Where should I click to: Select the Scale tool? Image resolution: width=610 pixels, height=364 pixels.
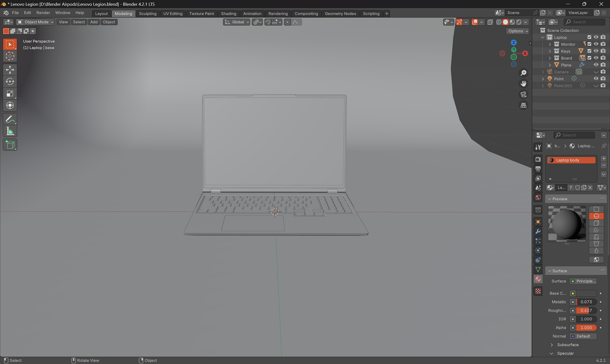[10, 94]
